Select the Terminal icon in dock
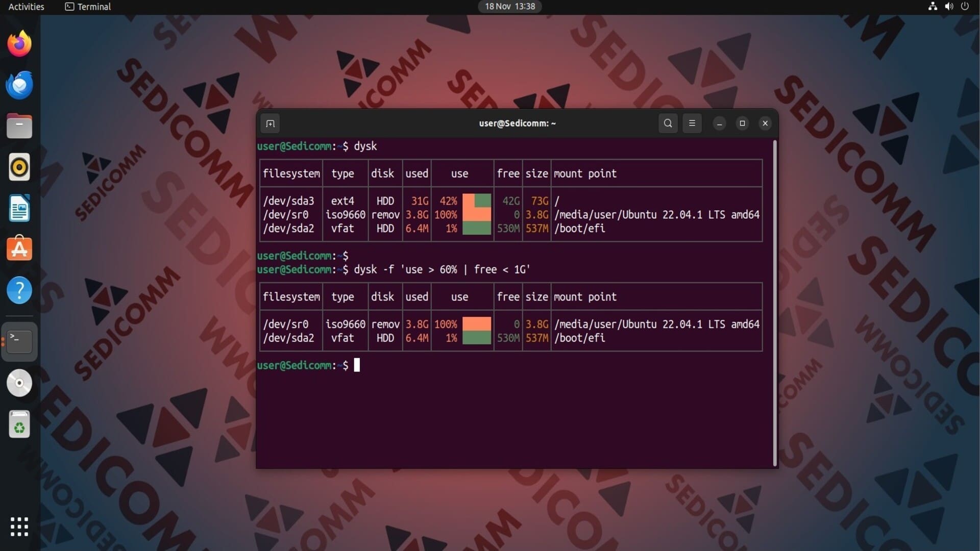The image size is (980, 551). click(x=19, y=342)
